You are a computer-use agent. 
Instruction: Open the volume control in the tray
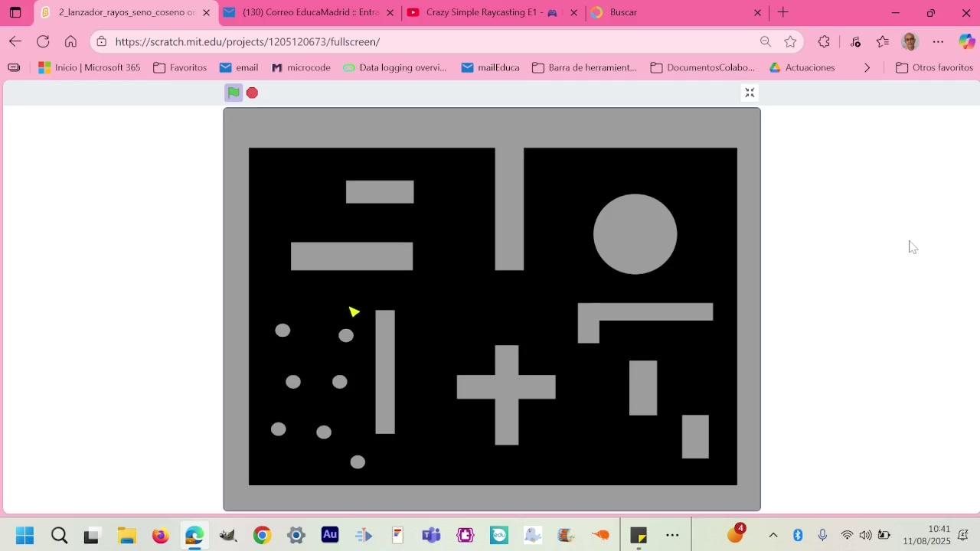865,535
